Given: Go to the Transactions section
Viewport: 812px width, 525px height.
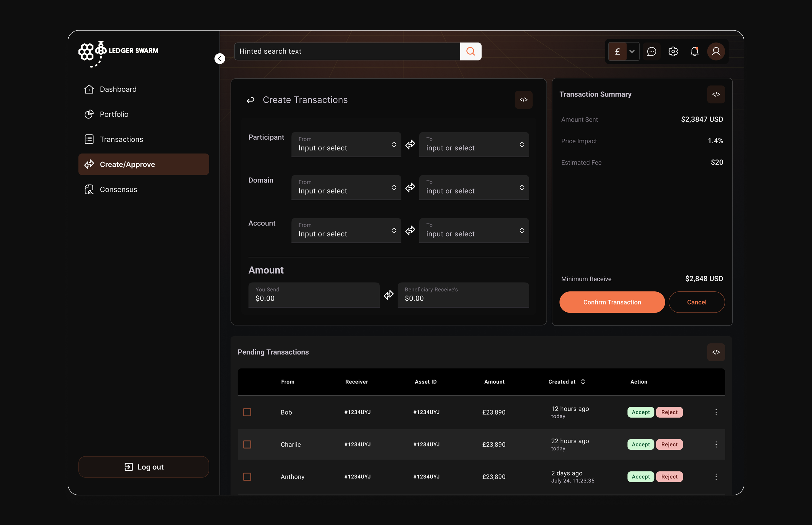Looking at the screenshot, I should [x=121, y=139].
